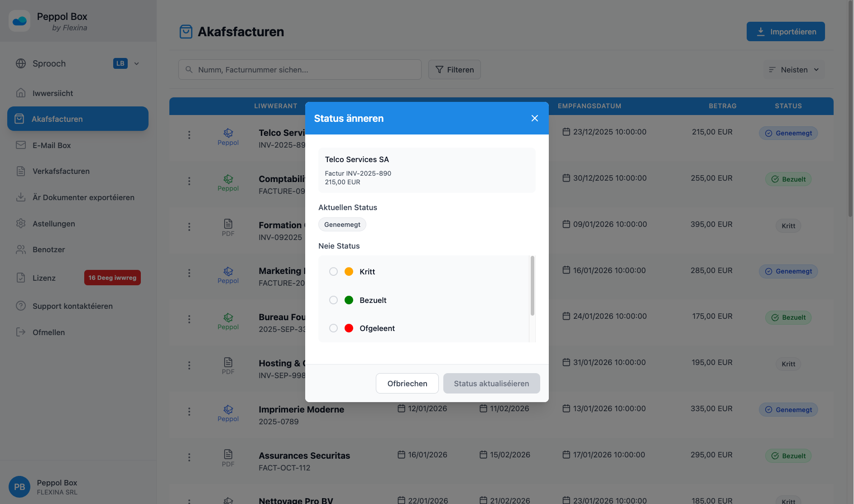Open the Neisten sort dropdown
This screenshot has height=504, width=854.
(793, 69)
